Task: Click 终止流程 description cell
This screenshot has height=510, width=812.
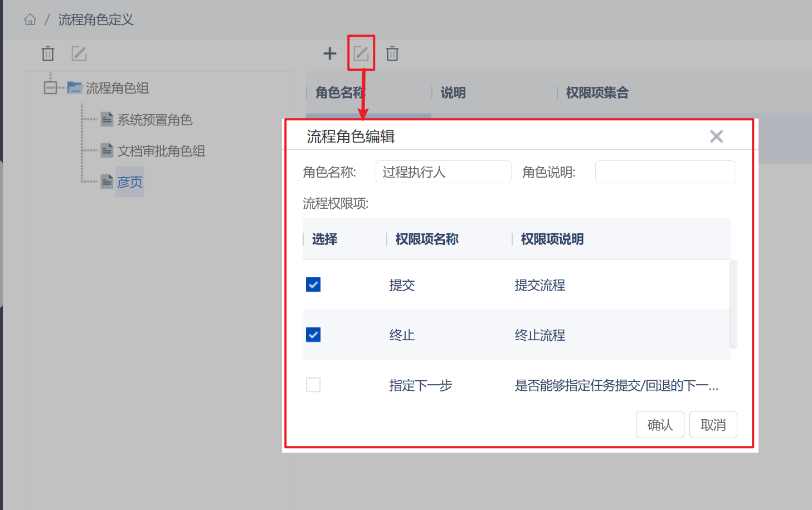Action: pyautogui.click(x=540, y=335)
